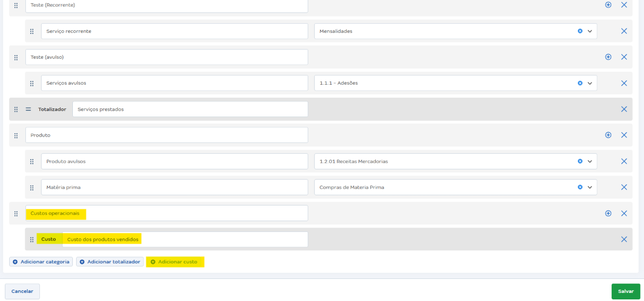Viewport: 644px width, 301px height.
Task: Cancel the changes with Cancelar
Action: click(22, 291)
